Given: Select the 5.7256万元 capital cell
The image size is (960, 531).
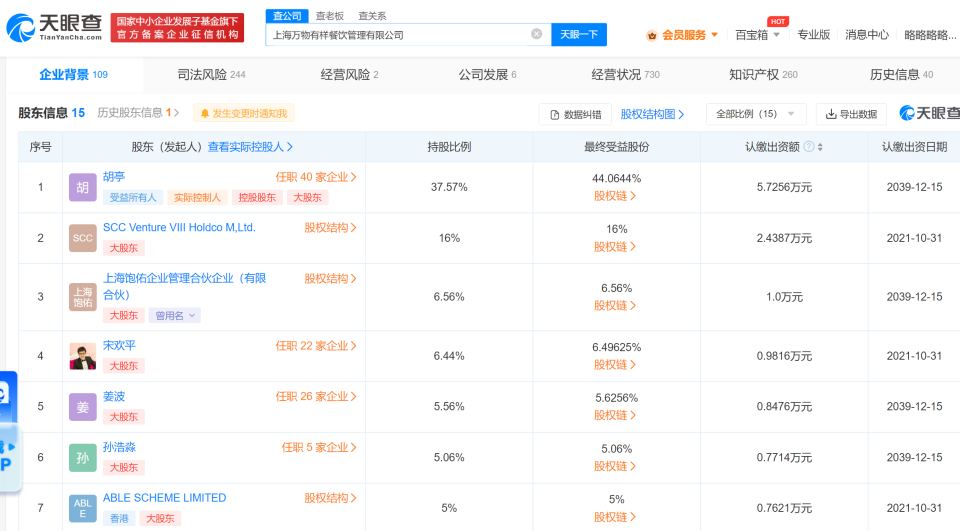Looking at the screenshot, I should tap(784, 187).
